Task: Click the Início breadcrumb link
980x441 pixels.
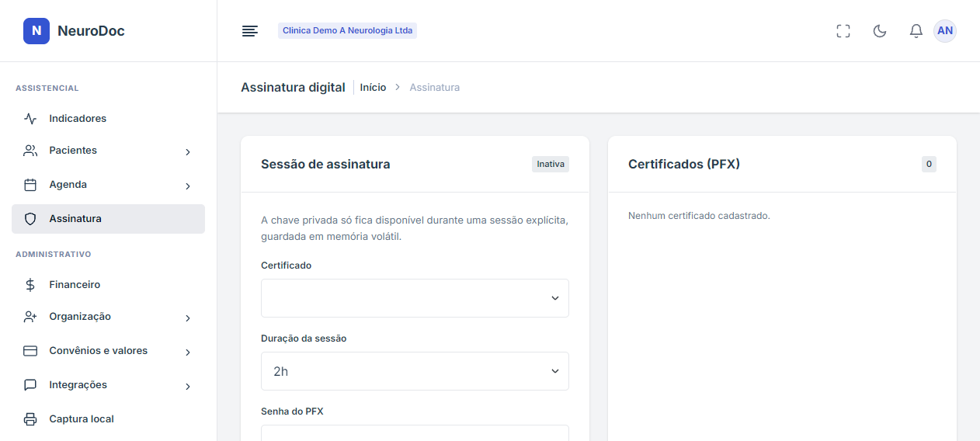Action: pos(373,88)
